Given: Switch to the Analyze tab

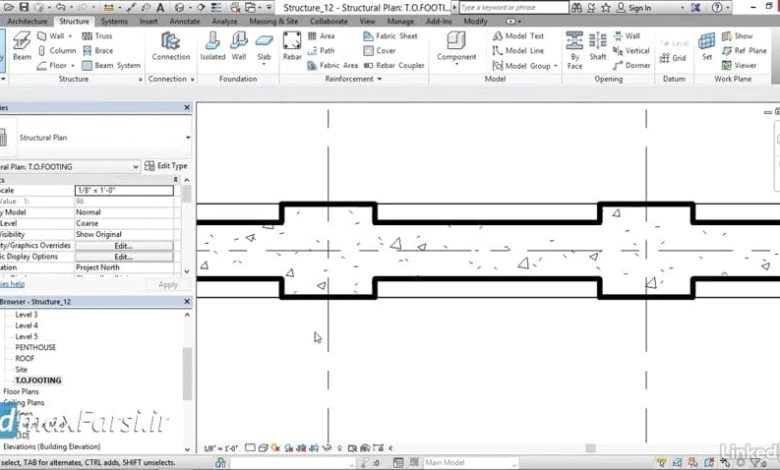Looking at the screenshot, I should (x=224, y=21).
